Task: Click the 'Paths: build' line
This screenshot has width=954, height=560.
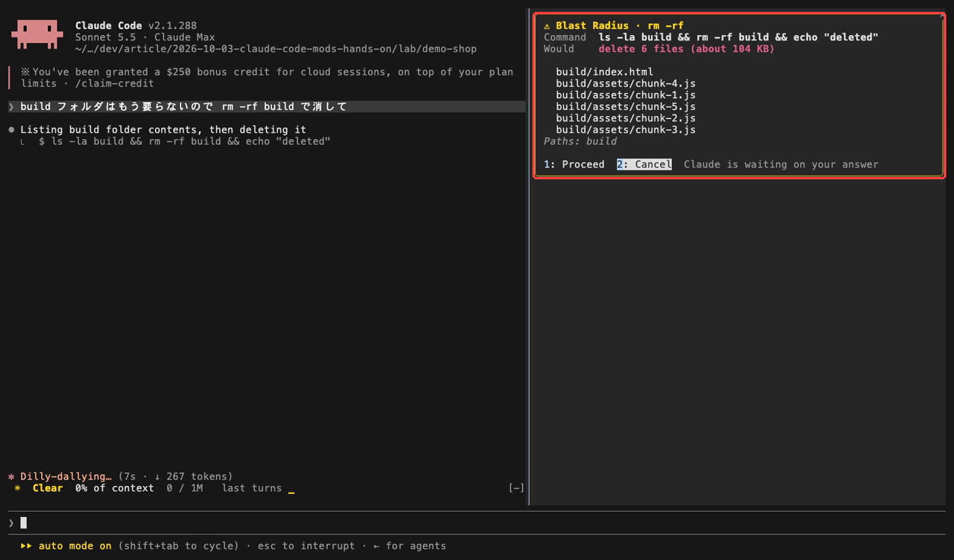Action: tap(580, 141)
